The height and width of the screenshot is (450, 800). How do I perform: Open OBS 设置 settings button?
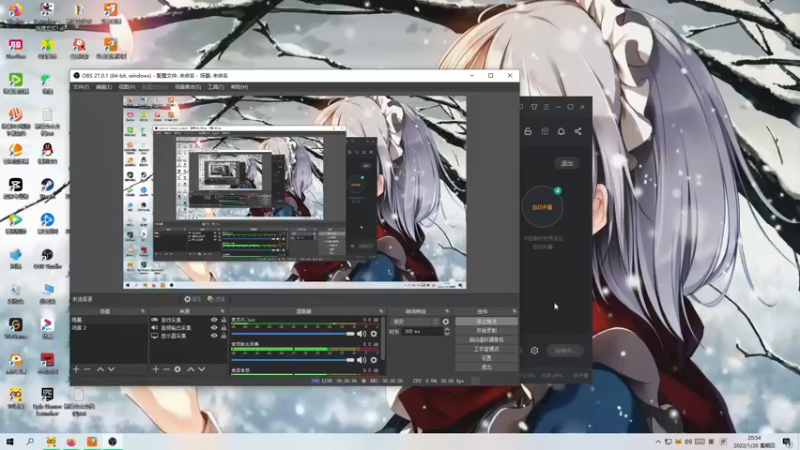[486, 358]
